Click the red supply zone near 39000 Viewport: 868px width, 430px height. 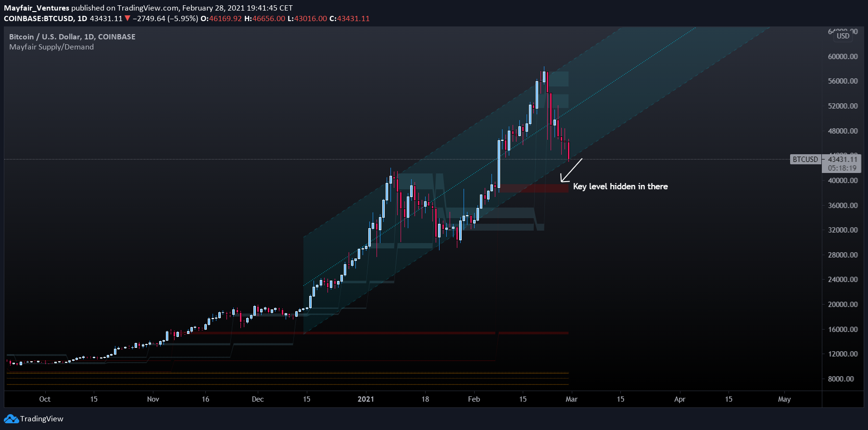[x=534, y=188]
